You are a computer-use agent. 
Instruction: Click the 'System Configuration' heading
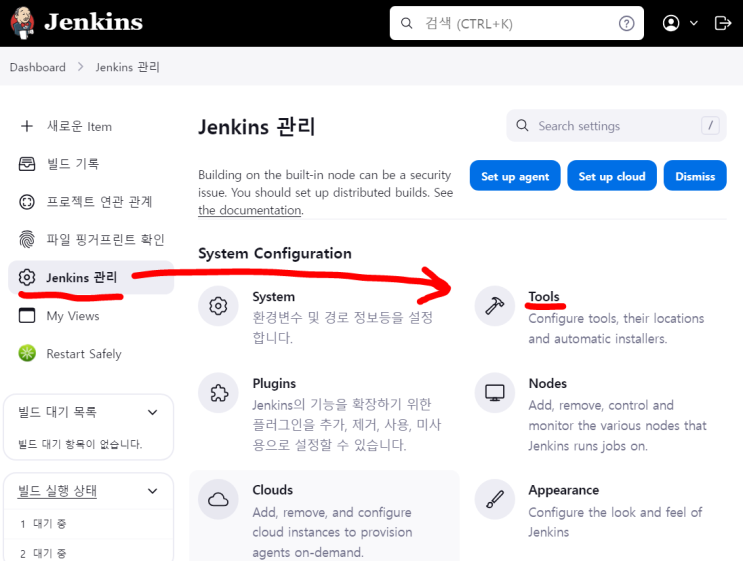(275, 253)
